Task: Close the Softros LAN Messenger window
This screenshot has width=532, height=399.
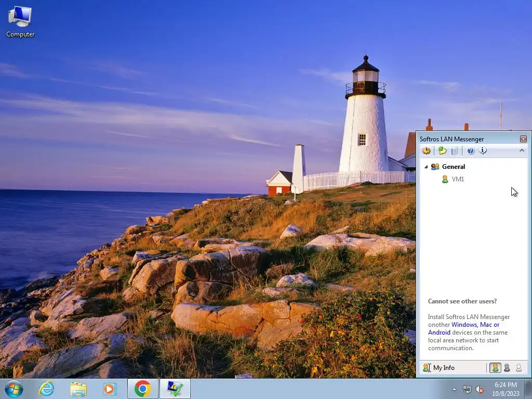Action: click(x=523, y=139)
